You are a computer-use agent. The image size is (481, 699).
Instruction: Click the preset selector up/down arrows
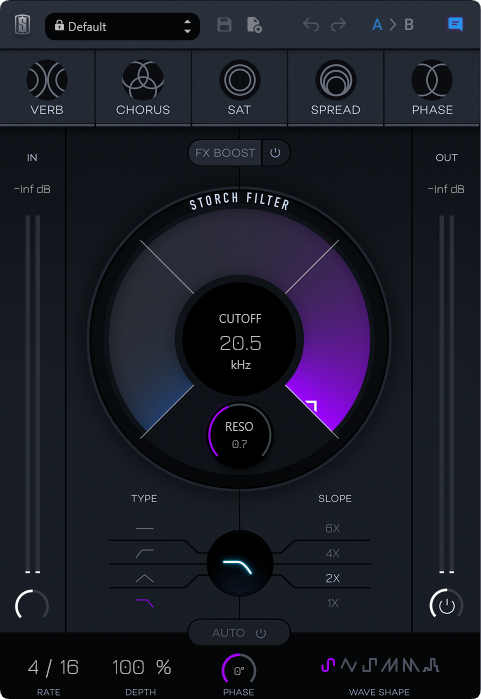point(187,26)
